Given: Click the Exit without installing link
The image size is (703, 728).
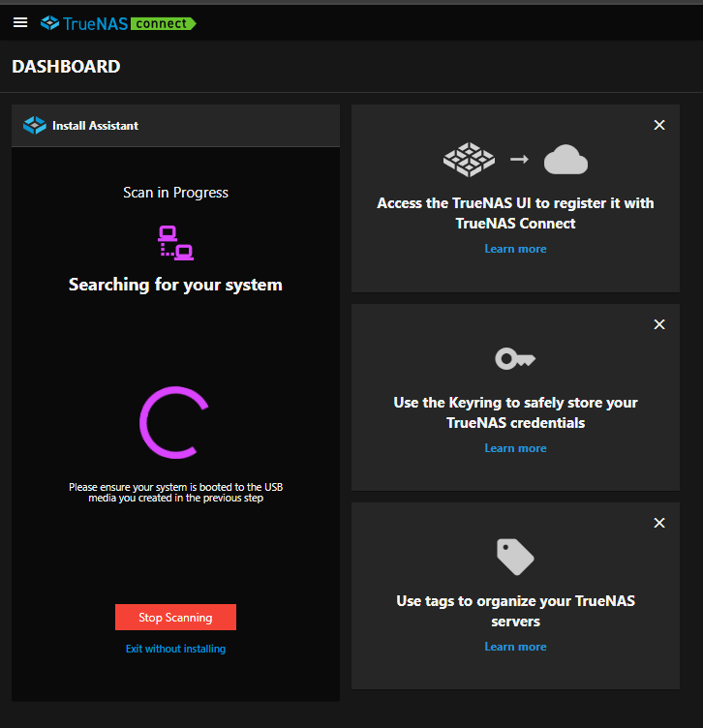Looking at the screenshot, I should [x=175, y=649].
